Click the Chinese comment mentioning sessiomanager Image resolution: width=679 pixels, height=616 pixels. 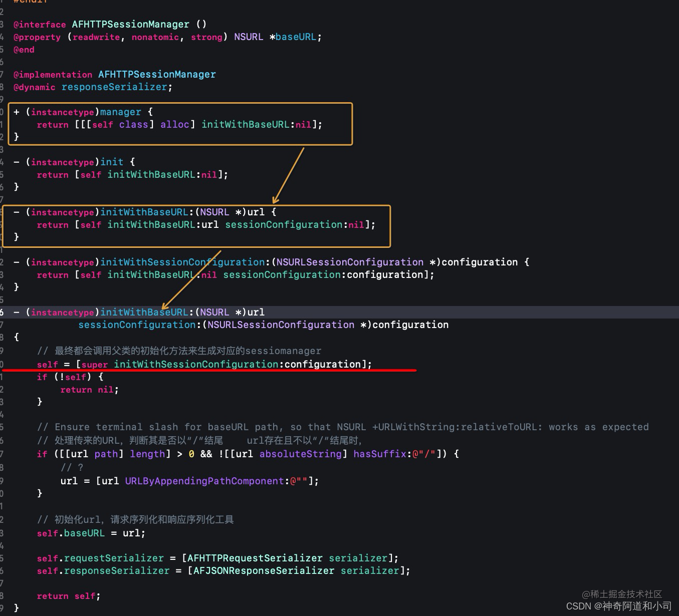pos(179,351)
